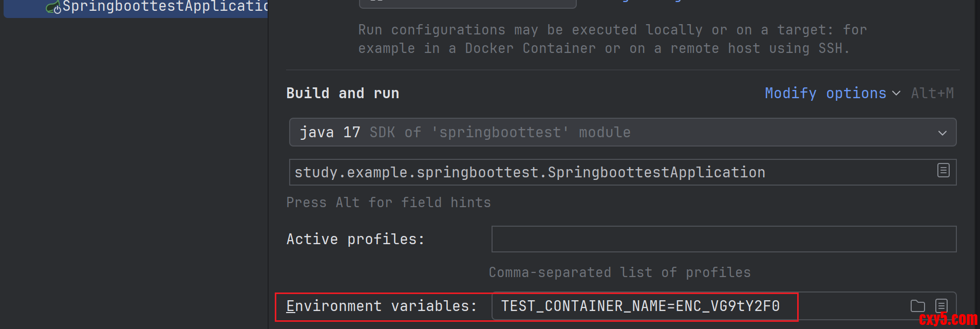Click the Alt+M shortcut hint

[932, 94]
